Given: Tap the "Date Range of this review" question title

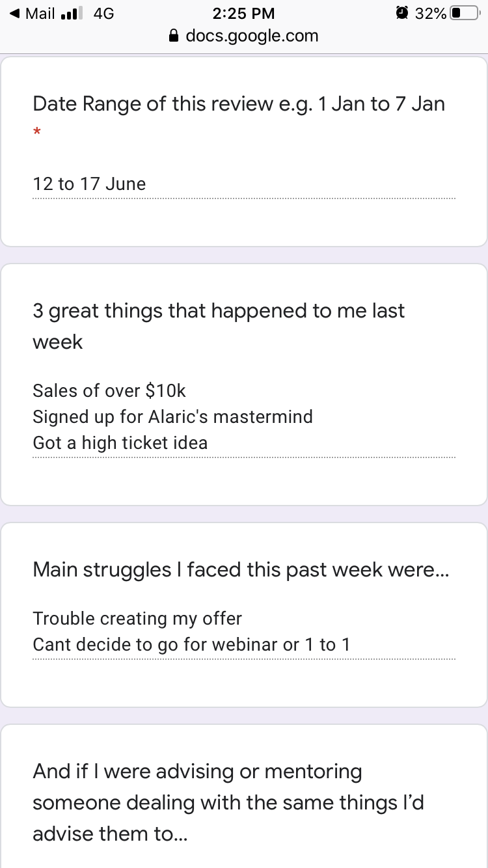Looking at the screenshot, I should pos(239,104).
